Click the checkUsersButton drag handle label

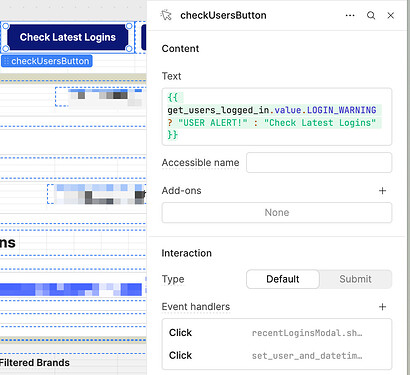click(47, 61)
